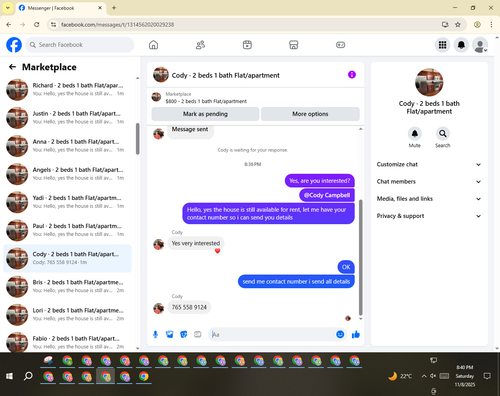Search in conversation magnifier icon

[443, 134]
